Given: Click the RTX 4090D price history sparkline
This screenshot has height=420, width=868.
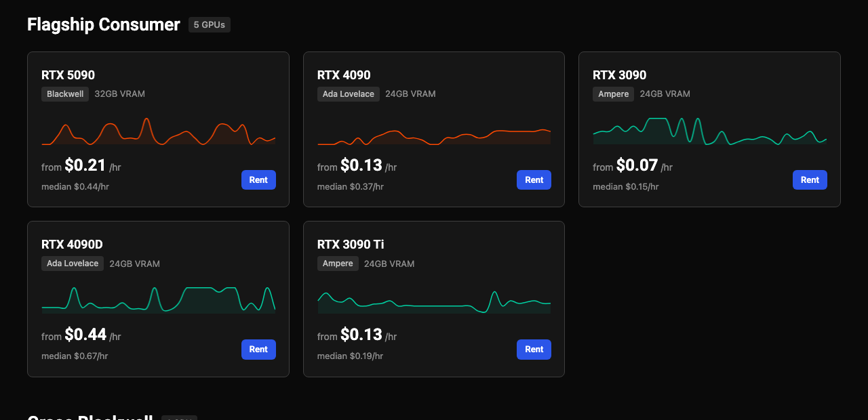Looking at the screenshot, I should click(x=158, y=300).
